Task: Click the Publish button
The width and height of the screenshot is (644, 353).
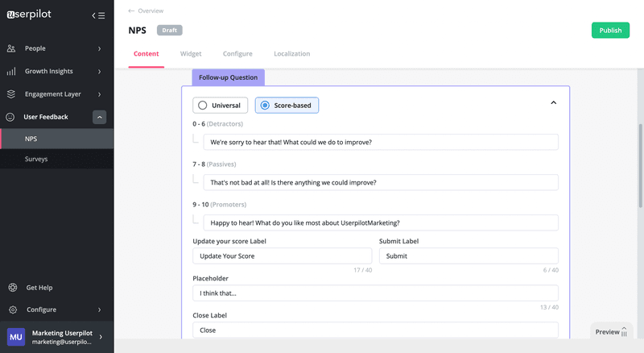Action: (610, 31)
